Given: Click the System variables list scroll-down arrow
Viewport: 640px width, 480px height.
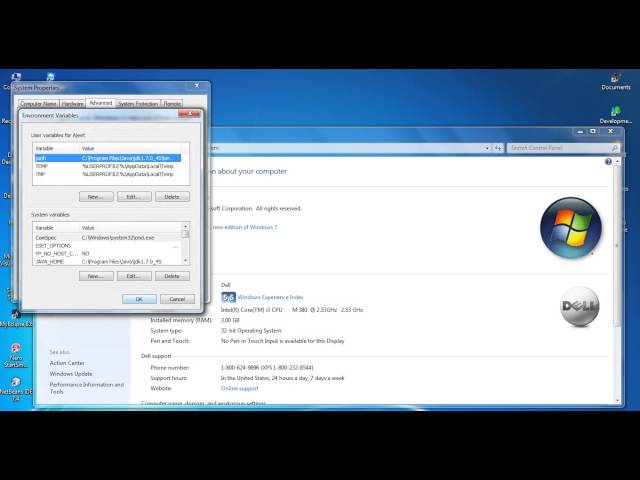Looking at the screenshot, I should point(185,260).
